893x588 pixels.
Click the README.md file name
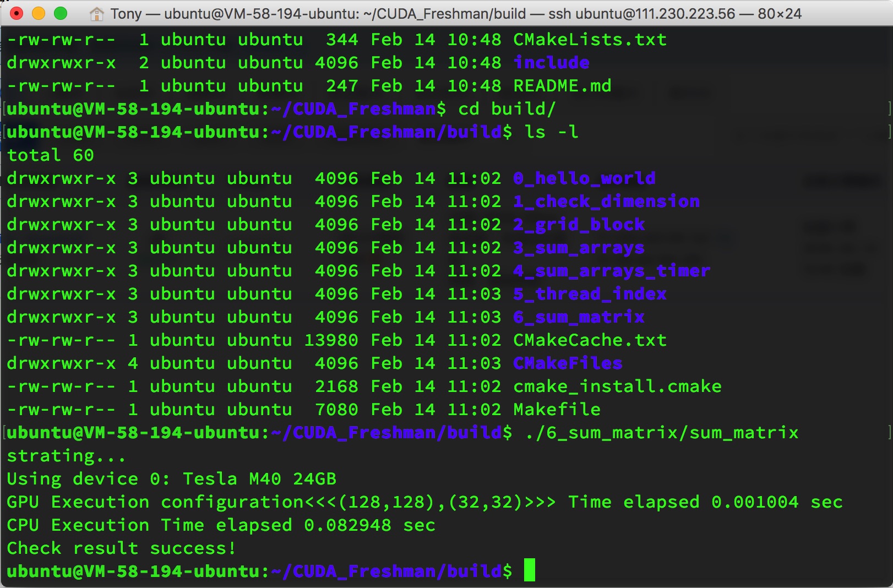[x=562, y=86]
